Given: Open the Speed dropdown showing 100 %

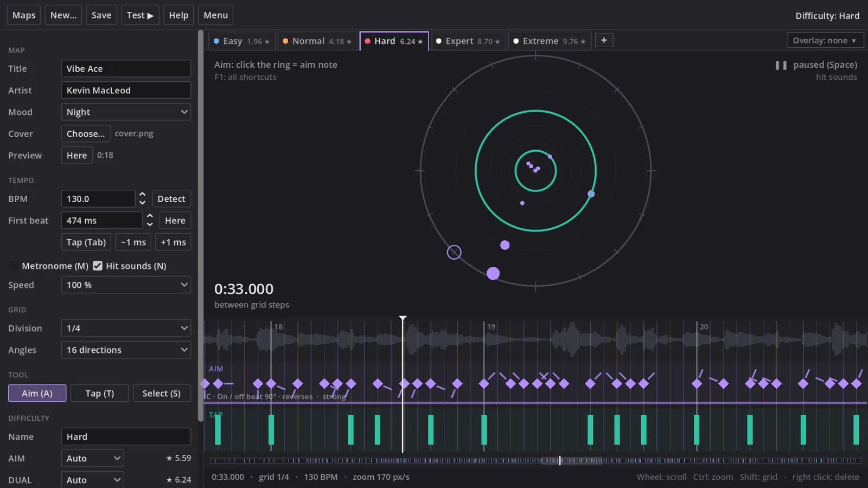Looking at the screenshot, I should tap(126, 285).
